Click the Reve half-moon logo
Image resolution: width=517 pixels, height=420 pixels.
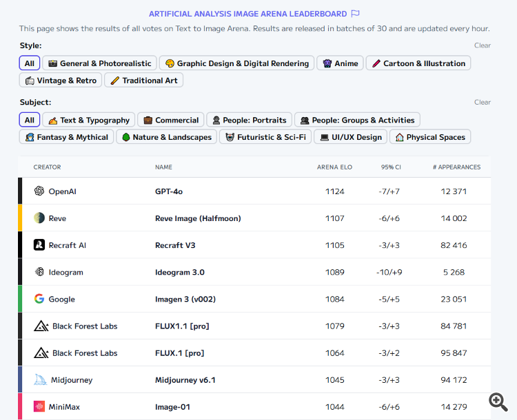[x=39, y=218]
